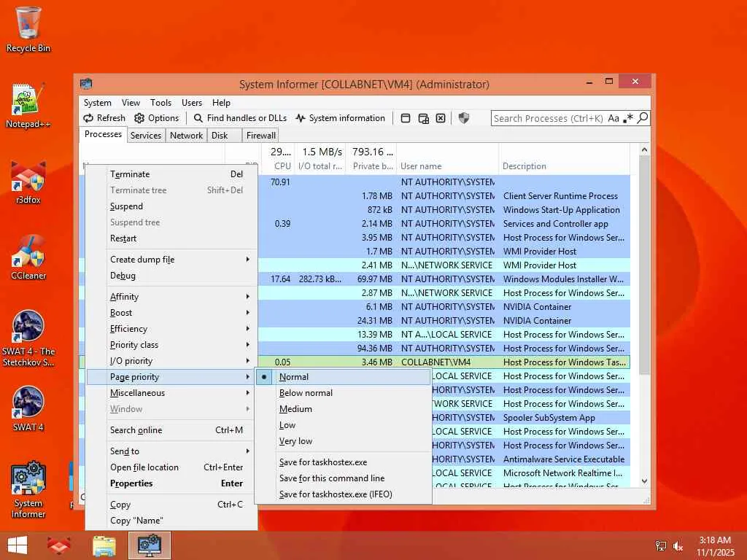The width and height of the screenshot is (747, 560).
Task: Select Normal page priority
Action: coord(343,377)
